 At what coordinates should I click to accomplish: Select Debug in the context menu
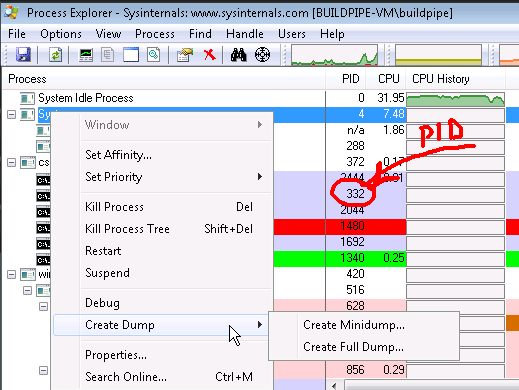[x=162, y=303]
